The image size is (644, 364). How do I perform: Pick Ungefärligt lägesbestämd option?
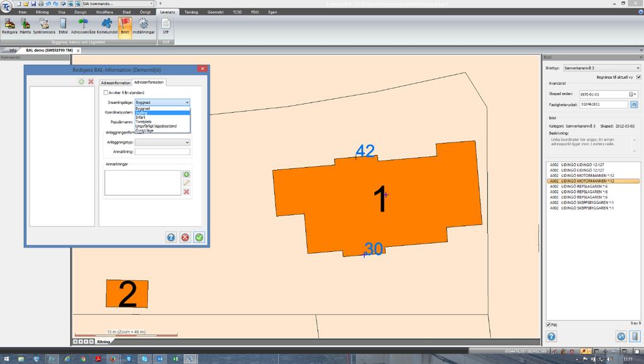click(x=162, y=127)
